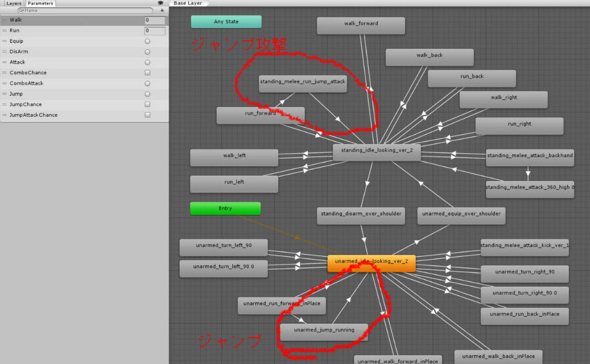Select standing_melee_attack_backhand node
Screen dimensions: 590x364
(530, 158)
